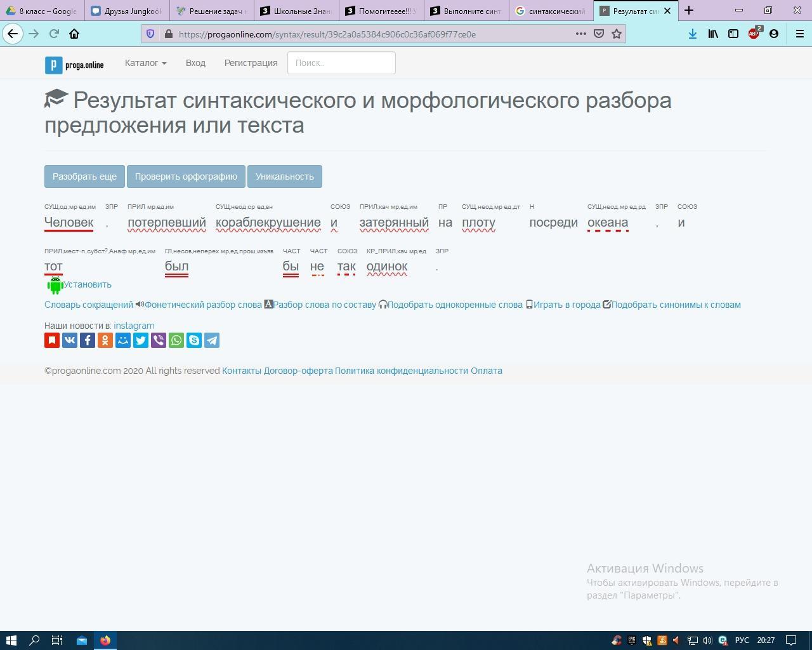This screenshot has width=812, height=650.
Task: Open Фонетический разбор слова link
Action: click(203, 305)
